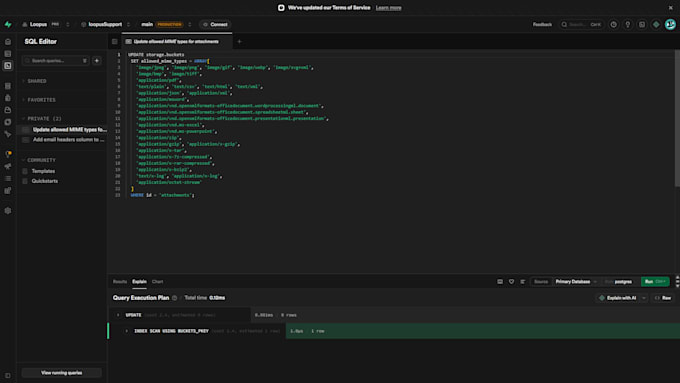680x383 pixels.
Task: Open the Edge Functions sidebar icon
Action: 8,122
